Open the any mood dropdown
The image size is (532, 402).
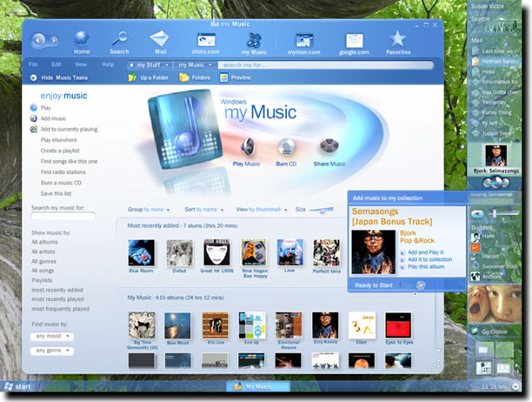coord(52,336)
